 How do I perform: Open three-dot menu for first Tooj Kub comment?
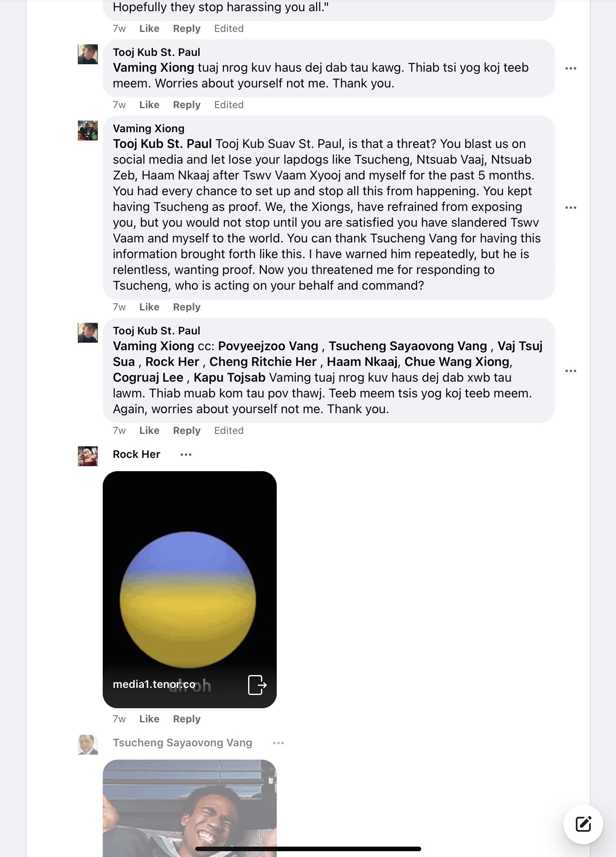[571, 68]
